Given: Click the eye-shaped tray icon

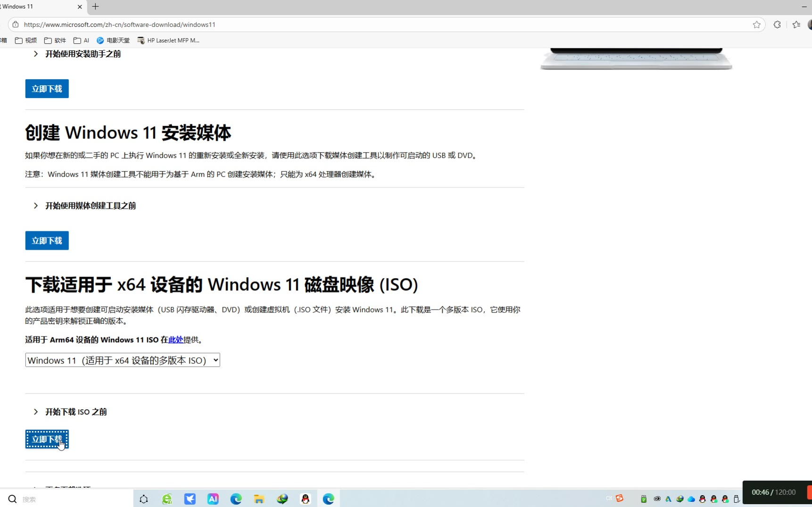Looking at the screenshot, I should pyautogui.click(x=657, y=499).
